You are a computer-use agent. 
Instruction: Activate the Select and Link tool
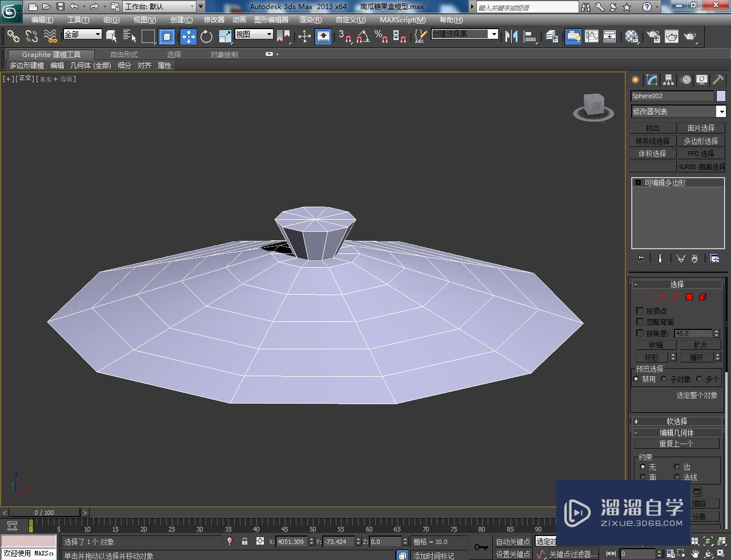click(13, 37)
